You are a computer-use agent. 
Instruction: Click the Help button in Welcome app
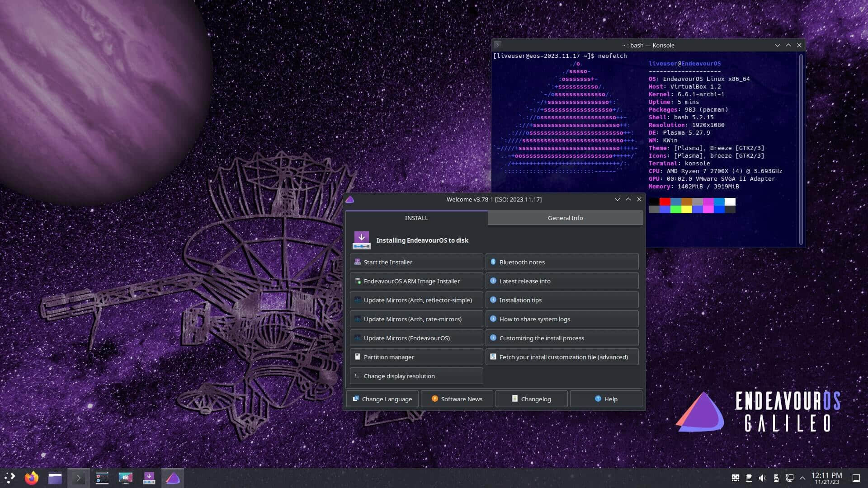point(606,399)
